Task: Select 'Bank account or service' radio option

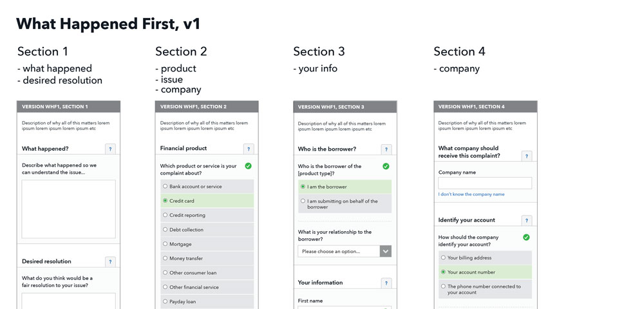Action: click(x=165, y=187)
